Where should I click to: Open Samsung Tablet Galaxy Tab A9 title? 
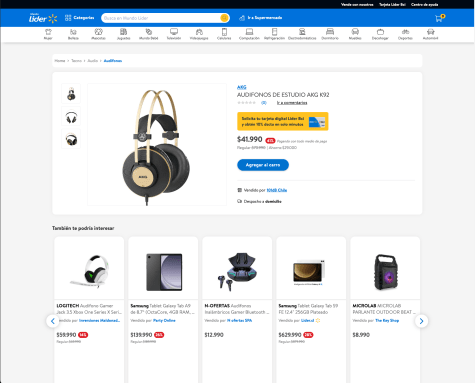(163, 309)
